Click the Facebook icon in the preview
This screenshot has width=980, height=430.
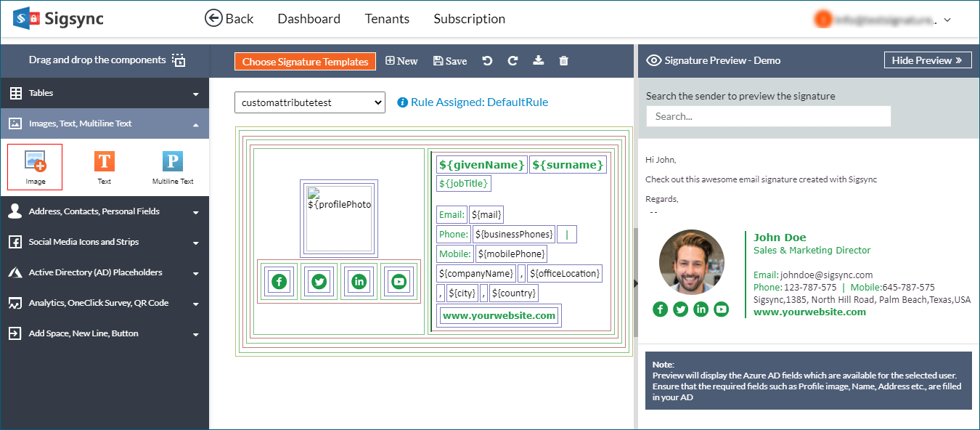click(x=660, y=309)
